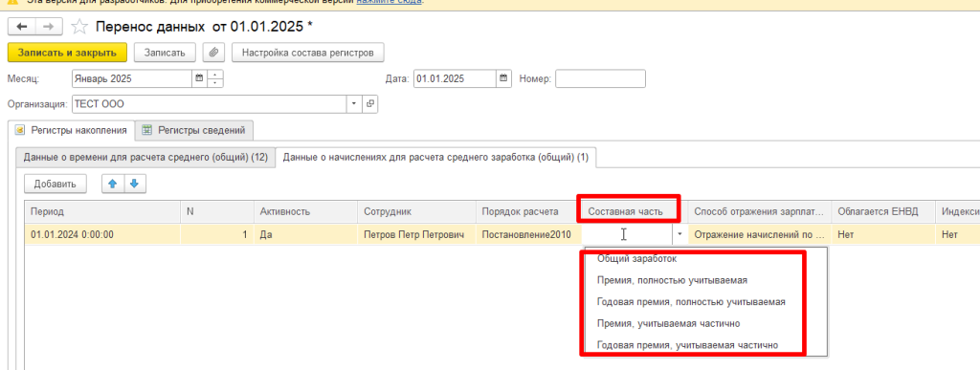Follow the 'нажмите сюда' link

[390, 2]
